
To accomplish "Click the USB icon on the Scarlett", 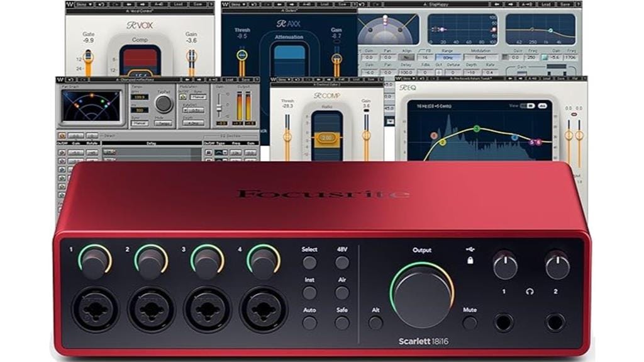I will pyautogui.click(x=470, y=249).
